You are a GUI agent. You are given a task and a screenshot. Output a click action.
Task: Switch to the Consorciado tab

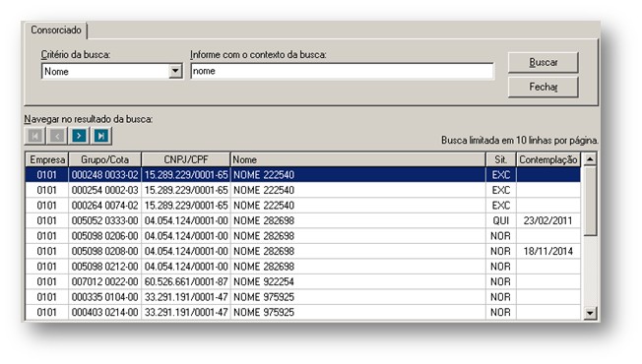coord(56,30)
